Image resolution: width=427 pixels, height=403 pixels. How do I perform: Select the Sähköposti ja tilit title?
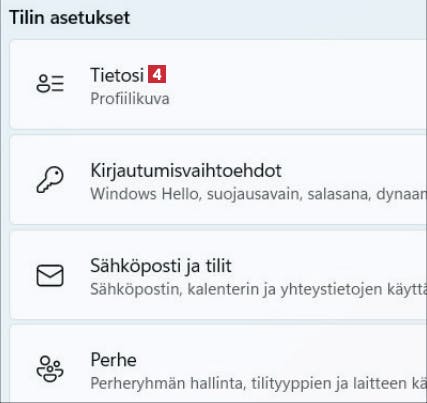(161, 266)
